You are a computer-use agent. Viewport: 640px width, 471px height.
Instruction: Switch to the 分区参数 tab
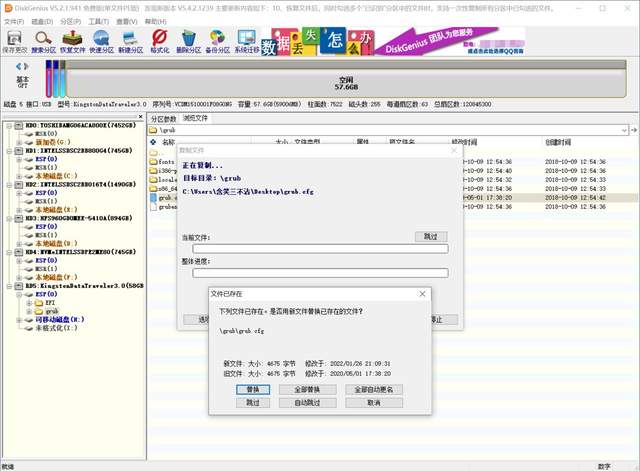(x=164, y=119)
